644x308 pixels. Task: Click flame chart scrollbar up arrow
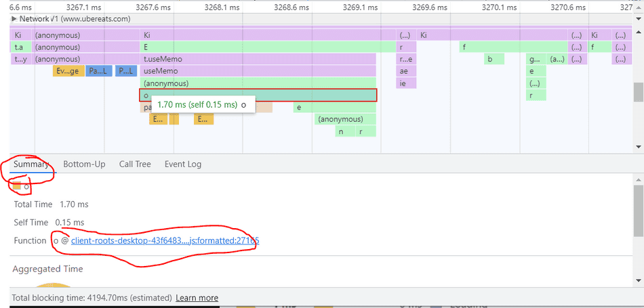click(x=638, y=30)
